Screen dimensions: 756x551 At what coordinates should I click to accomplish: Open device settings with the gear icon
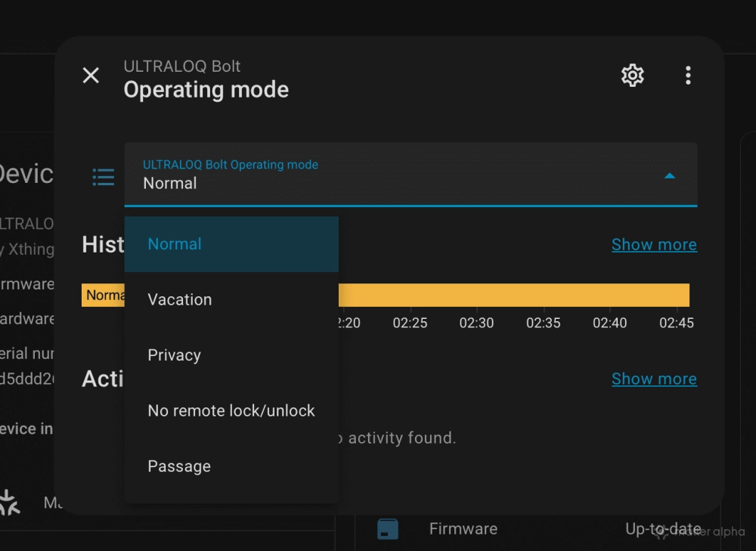[x=632, y=75]
